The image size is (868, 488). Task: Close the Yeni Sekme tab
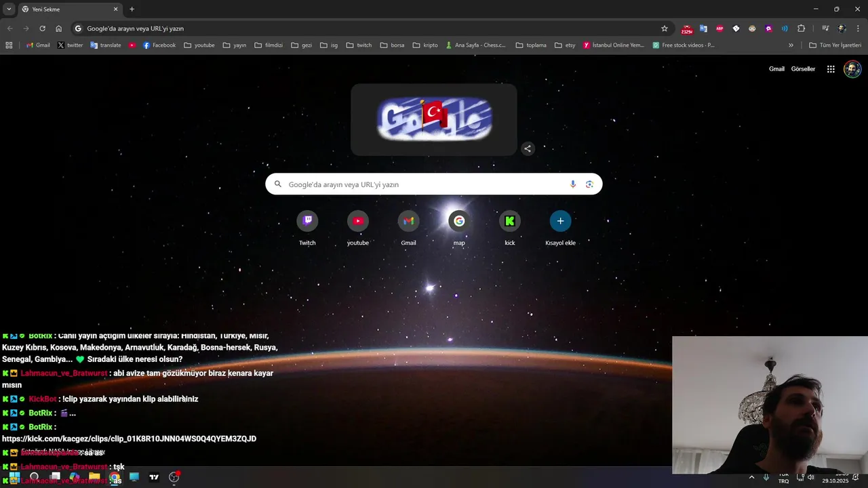115,9
